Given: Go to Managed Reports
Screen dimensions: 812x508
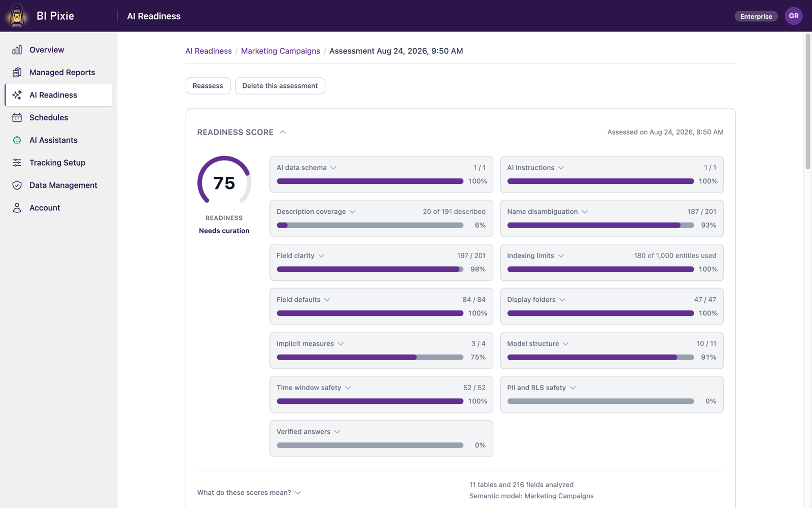Looking at the screenshot, I should pos(59,72).
